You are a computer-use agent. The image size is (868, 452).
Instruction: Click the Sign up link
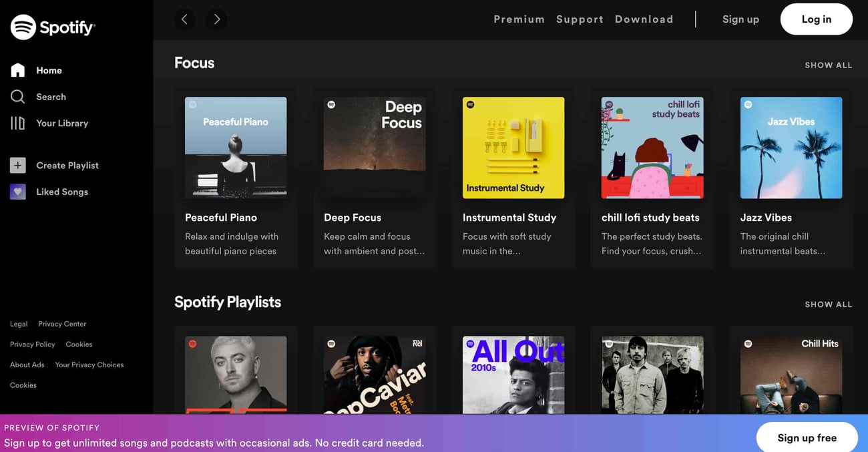[740, 19]
